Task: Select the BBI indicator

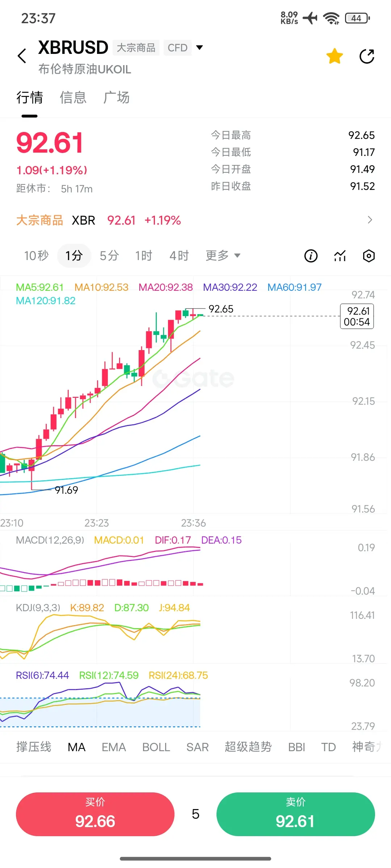Action: pos(297,747)
